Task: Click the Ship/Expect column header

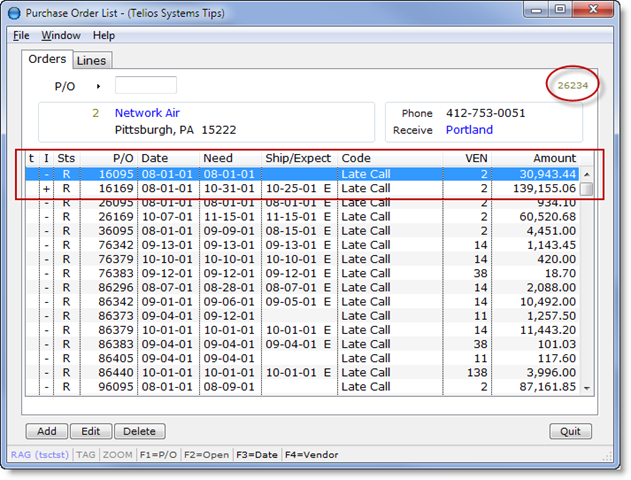Action: coord(298,158)
